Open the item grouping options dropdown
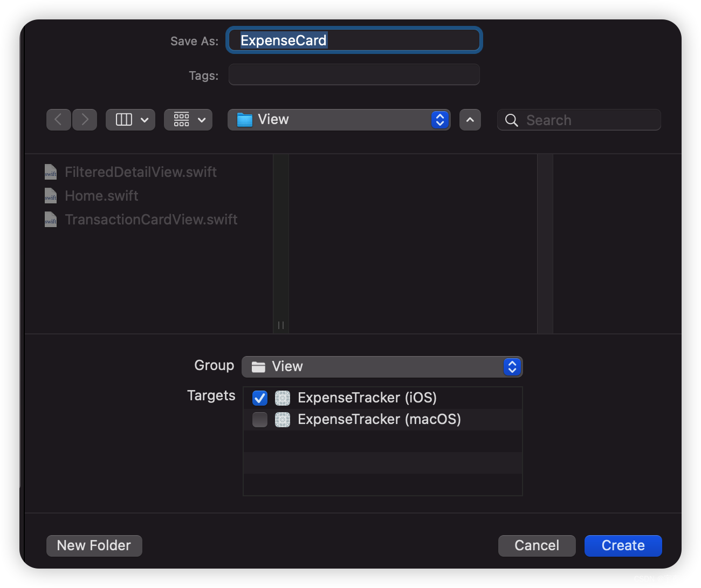Screen dimensions: 701x588 pyautogui.click(x=188, y=120)
